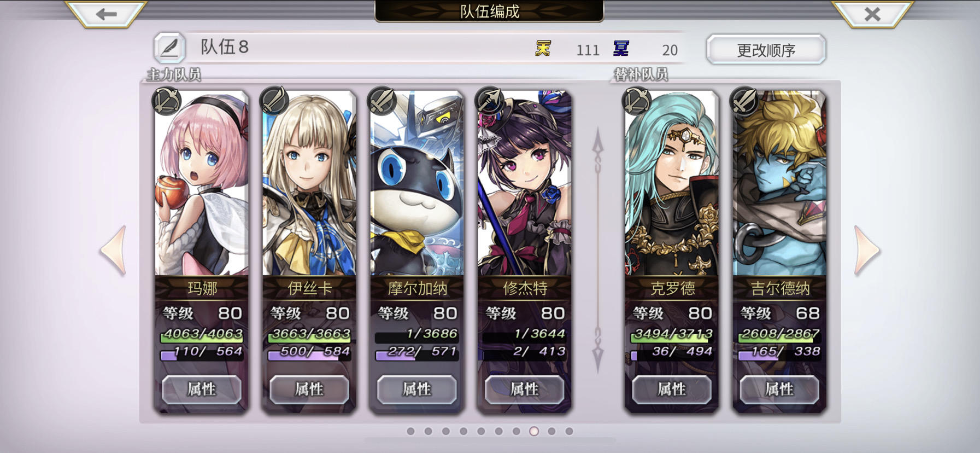Select the first page indicator dot
Image resolution: width=980 pixels, height=453 pixels.
pos(410,431)
